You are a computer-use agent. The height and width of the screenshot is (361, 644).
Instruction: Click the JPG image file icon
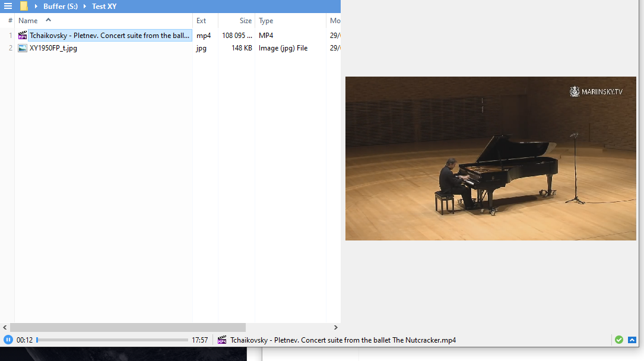(23, 48)
